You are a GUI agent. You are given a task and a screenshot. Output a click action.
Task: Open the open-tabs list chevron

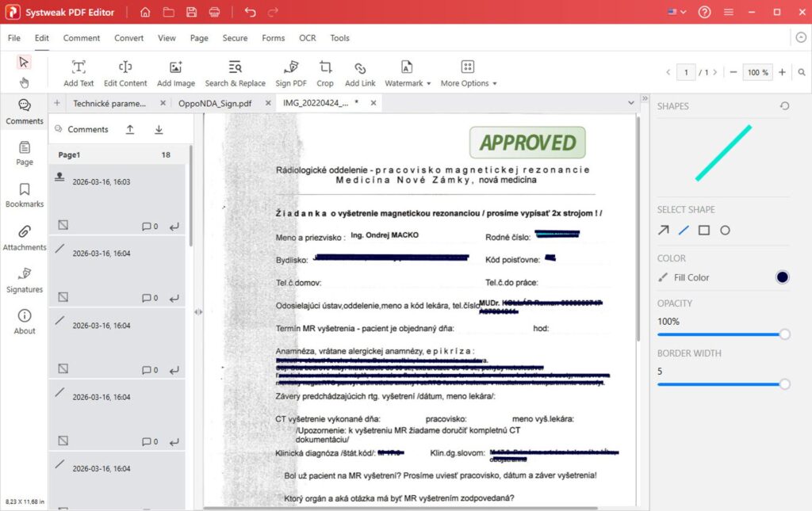[630, 102]
